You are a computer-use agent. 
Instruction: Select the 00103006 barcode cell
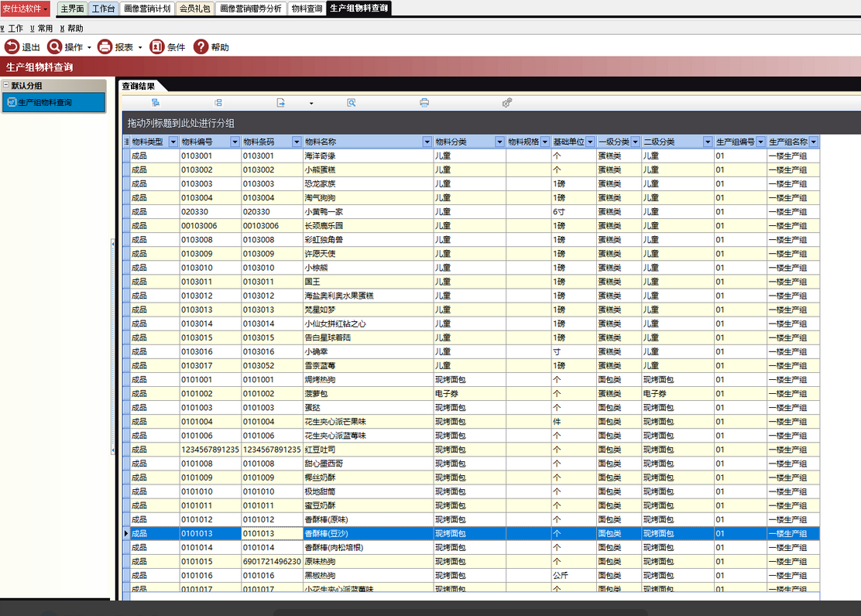point(272,226)
